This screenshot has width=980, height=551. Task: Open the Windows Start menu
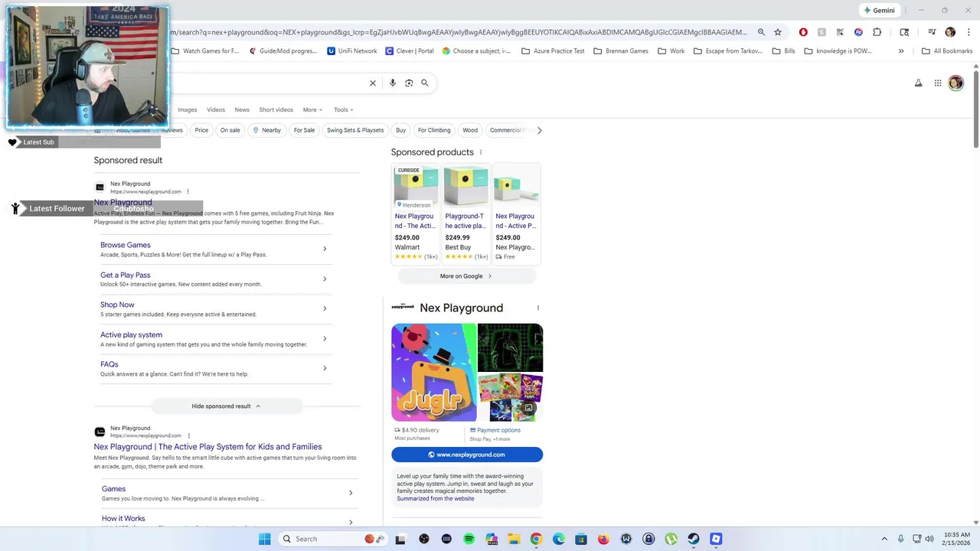[264, 539]
